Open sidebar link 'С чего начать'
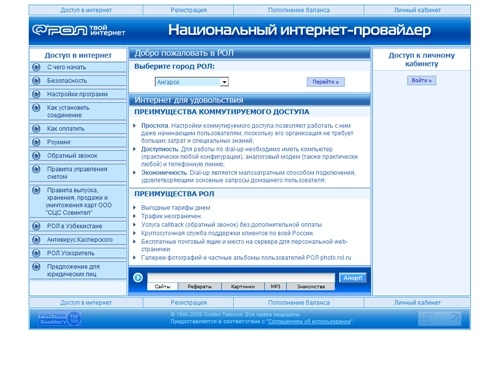Image resolution: width=500 pixels, height=375 pixels. pos(66,67)
